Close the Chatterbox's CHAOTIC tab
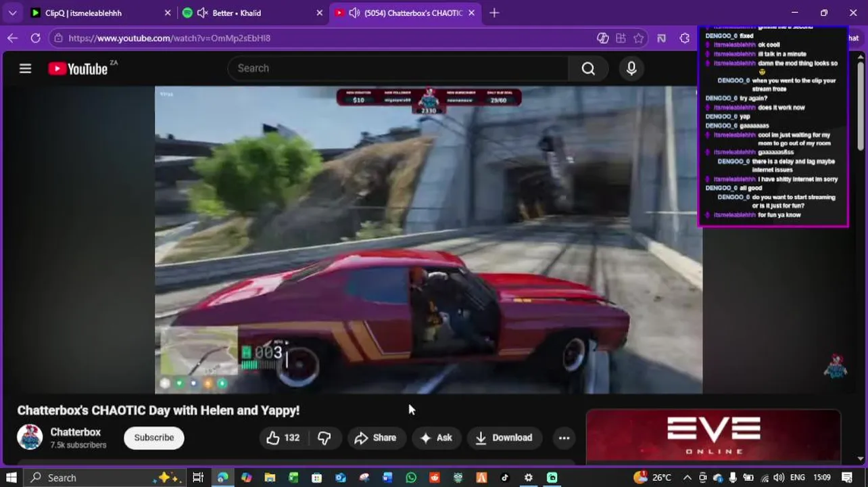This screenshot has height=487, width=868. (472, 13)
